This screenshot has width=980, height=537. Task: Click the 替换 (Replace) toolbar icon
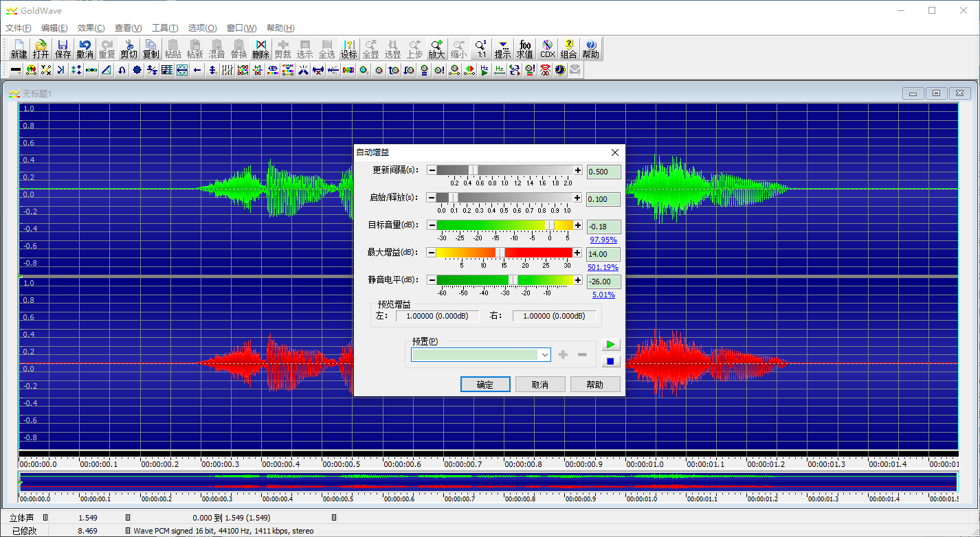[x=238, y=49]
